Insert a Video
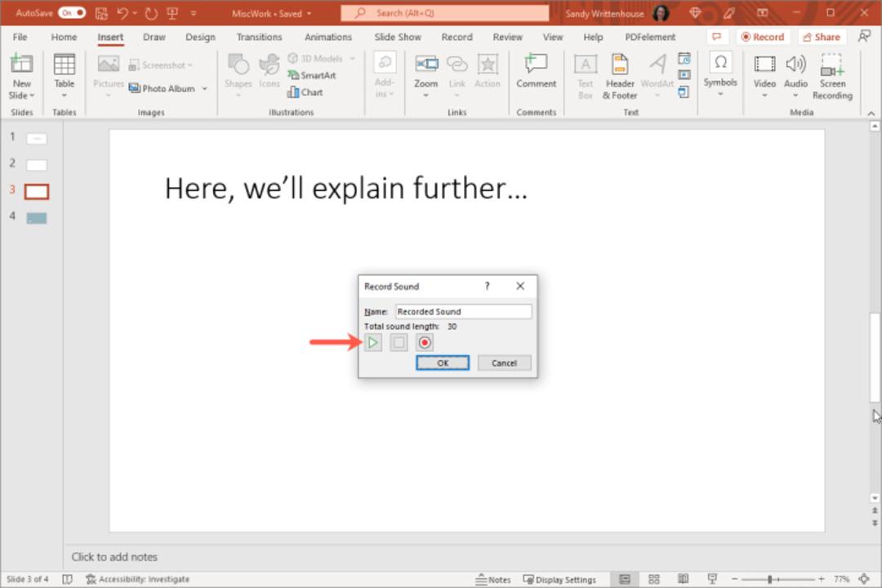 (x=764, y=76)
